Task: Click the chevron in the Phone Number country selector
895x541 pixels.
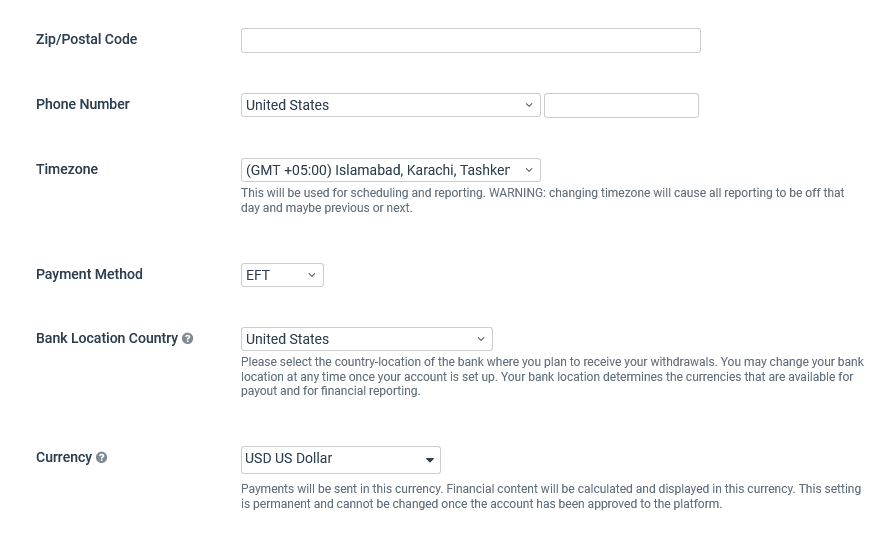Action: (529, 105)
